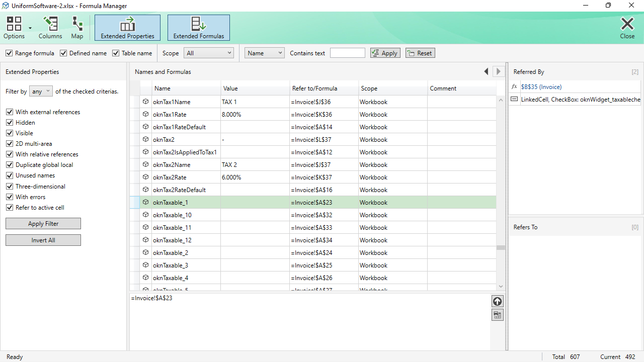Image resolution: width=644 pixels, height=362 pixels.
Task: Toggle the Defined name checkbox
Action: coord(63,53)
